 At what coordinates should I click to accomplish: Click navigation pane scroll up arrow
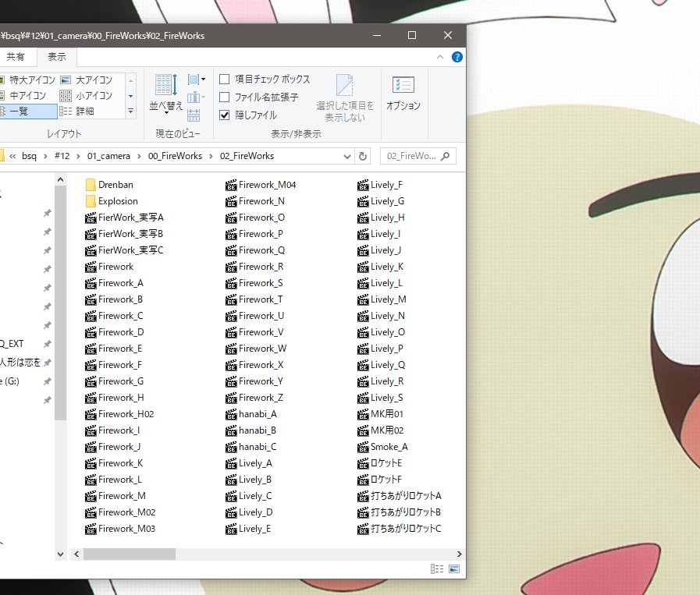tap(61, 180)
